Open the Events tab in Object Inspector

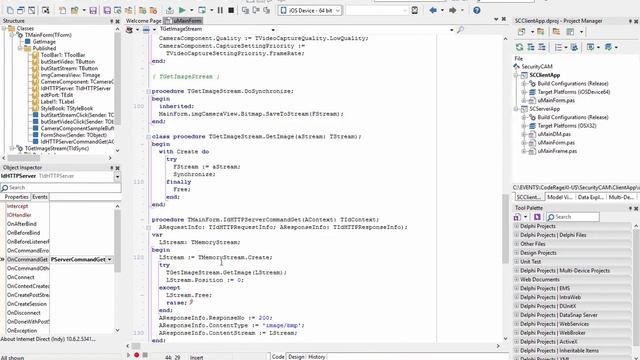coord(40,197)
